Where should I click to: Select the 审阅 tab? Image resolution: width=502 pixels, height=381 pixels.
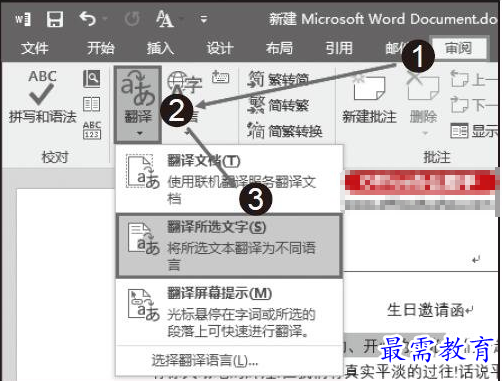(x=458, y=48)
